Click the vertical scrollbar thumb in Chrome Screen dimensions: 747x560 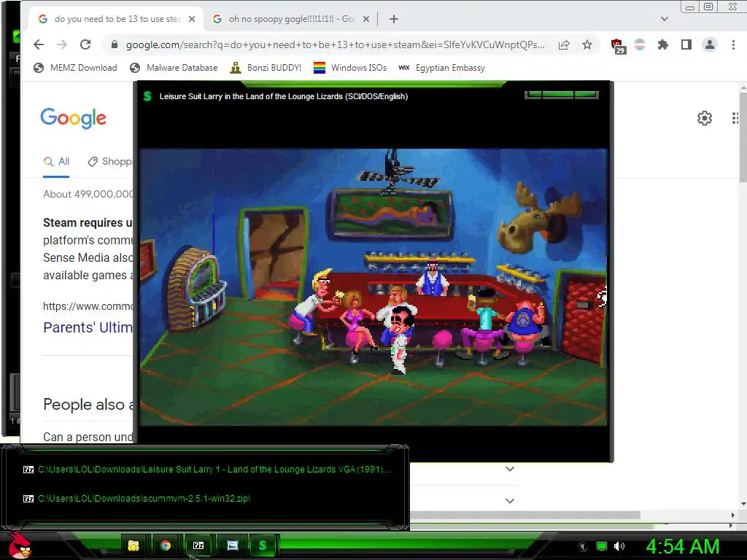[743, 137]
